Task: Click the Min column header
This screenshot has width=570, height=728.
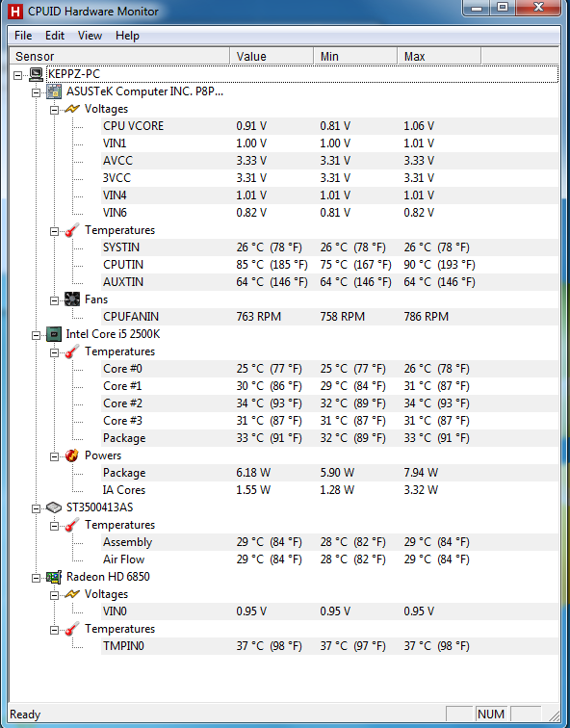Action: [x=355, y=56]
